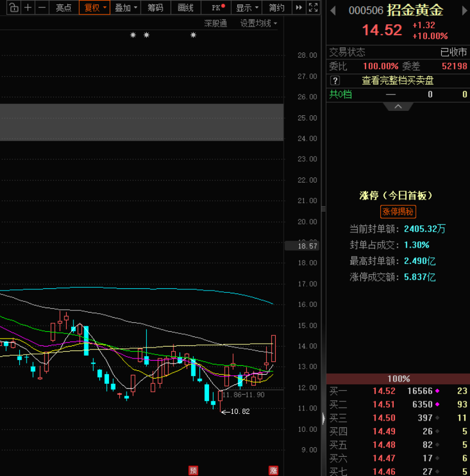Click magenta diamond next to 16566
The height and width of the screenshot is (476, 470).
point(437,391)
